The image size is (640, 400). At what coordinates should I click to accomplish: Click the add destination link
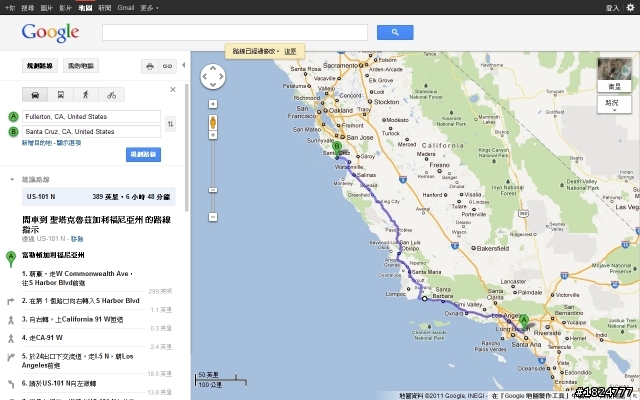pyautogui.click(x=37, y=143)
